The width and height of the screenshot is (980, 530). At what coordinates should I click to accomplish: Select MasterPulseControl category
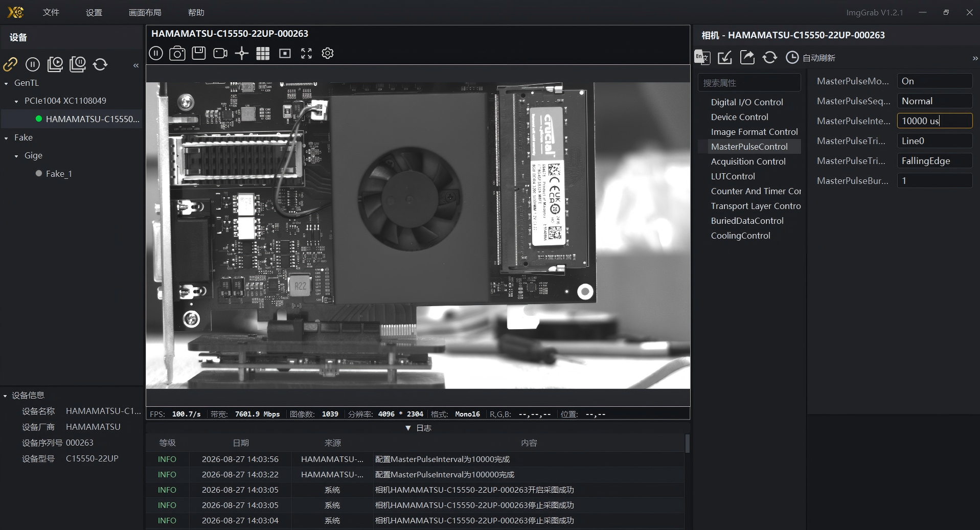[x=749, y=147]
